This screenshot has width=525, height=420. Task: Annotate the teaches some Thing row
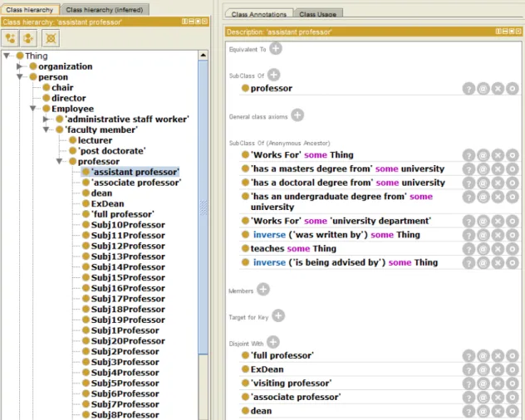483,249
